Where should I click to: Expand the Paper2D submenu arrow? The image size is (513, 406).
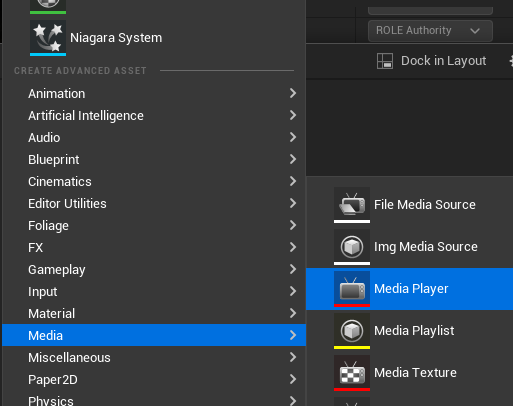[293, 379]
